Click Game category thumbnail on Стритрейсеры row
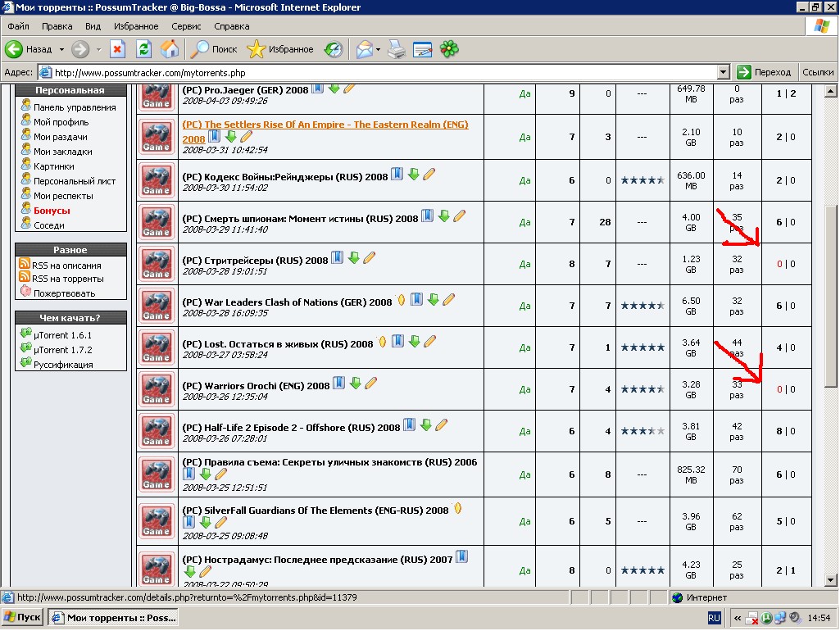The height and width of the screenshot is (631, 840). [x=157, y=264]
